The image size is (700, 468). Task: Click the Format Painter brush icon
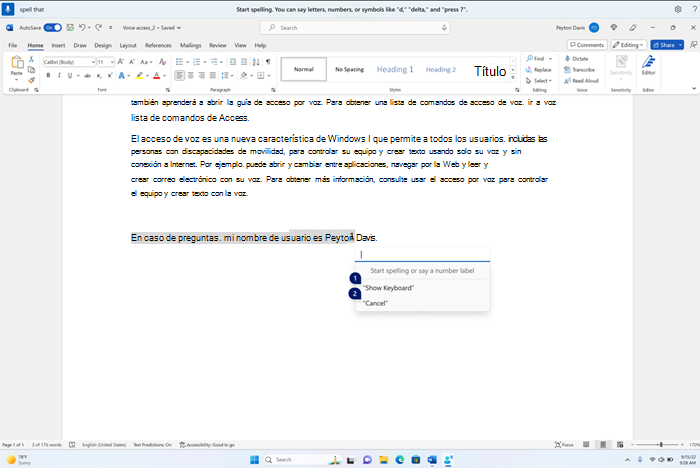point(31,80)
